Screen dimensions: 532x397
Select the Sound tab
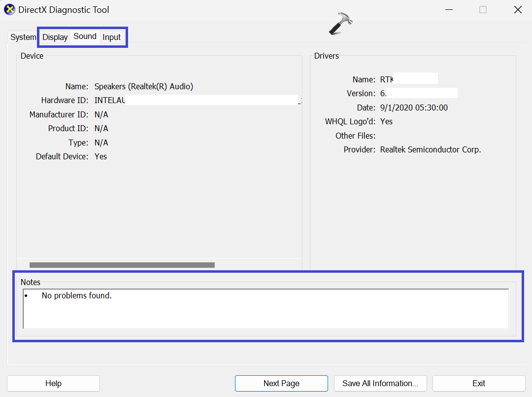[85, 36]
